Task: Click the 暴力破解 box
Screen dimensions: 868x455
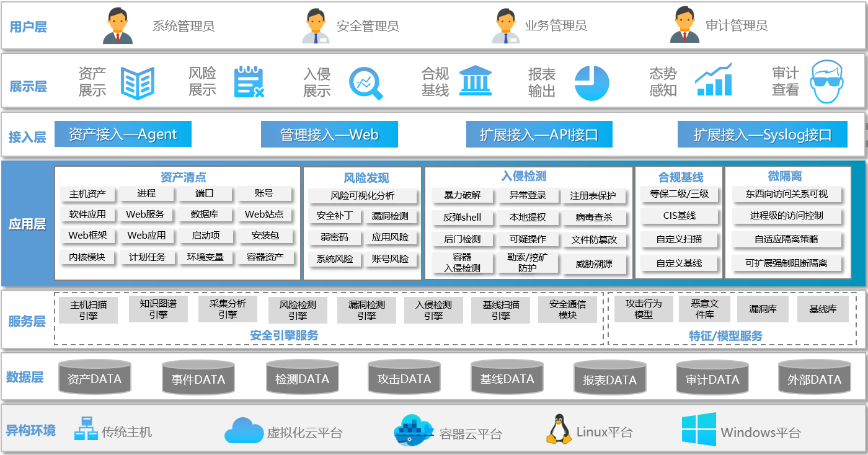Action: pyautogui.click(x=462, y=195)
